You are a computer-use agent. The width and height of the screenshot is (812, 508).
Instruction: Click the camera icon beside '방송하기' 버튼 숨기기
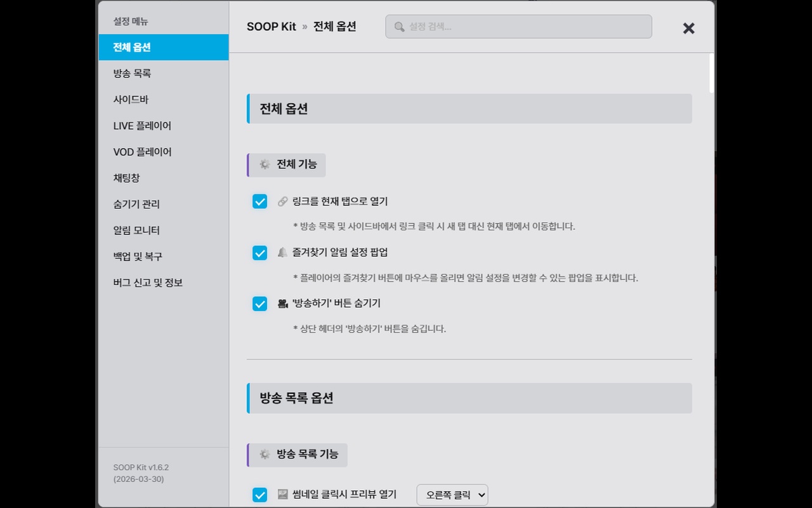pos(283,304)
